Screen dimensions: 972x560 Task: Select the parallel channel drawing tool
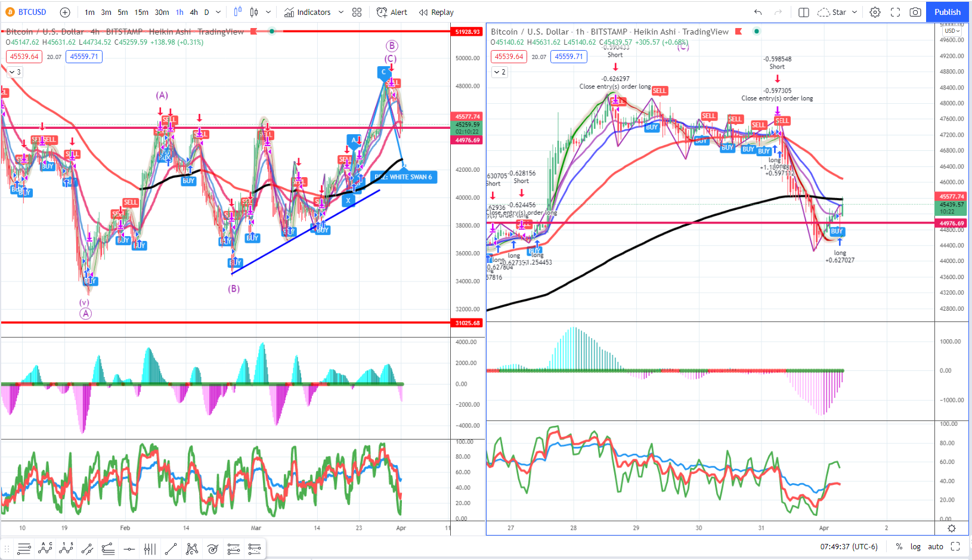point(87,549)
